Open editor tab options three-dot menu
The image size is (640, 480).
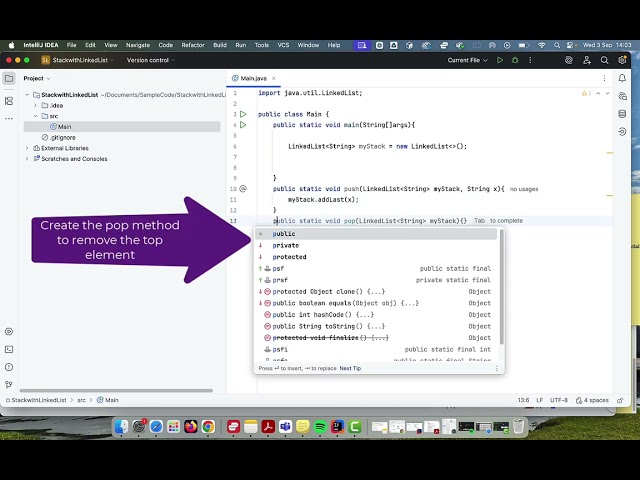point(604,78)
